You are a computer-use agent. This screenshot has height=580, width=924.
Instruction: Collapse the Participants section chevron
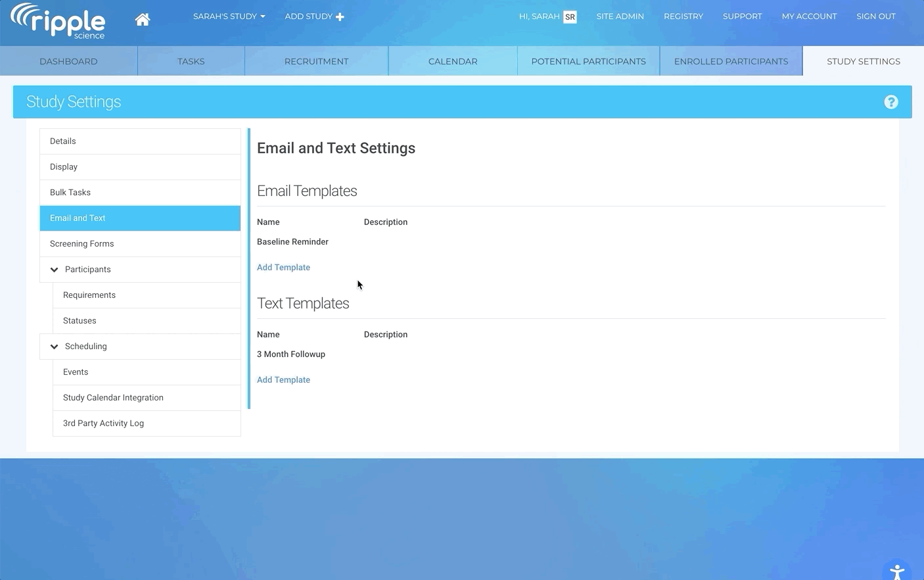(x=55, y=270)
